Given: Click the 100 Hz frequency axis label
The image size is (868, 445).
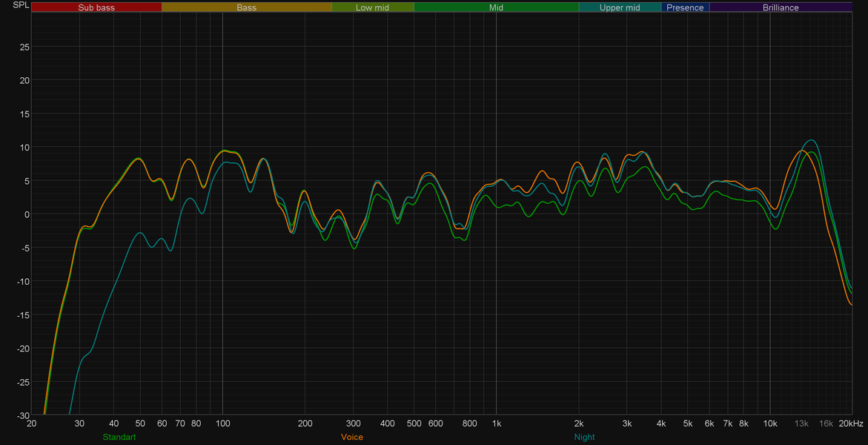Looking at the screenshot, I should pyautogui.click(x=222, y=423).
